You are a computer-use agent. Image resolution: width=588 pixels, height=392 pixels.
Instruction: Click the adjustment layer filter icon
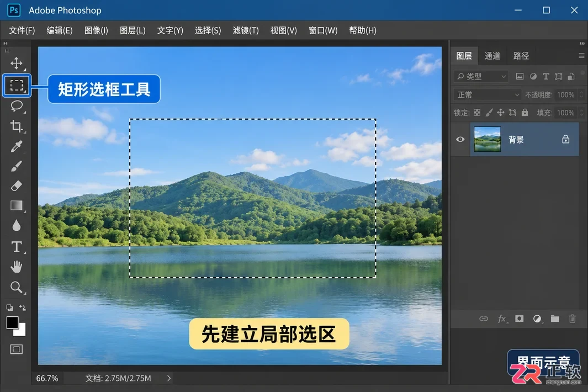pos(533,77)
